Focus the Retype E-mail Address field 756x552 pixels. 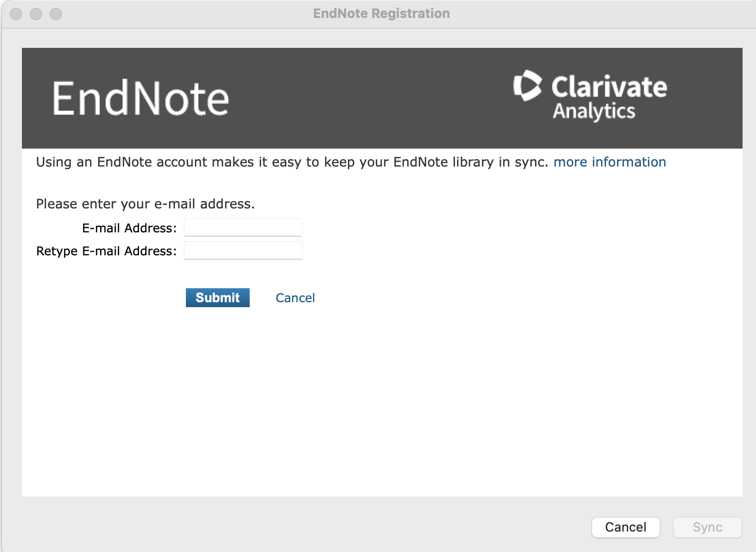243,251
